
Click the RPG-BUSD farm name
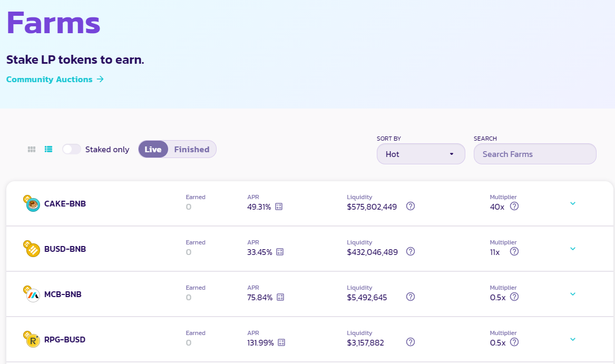[65, 340]
